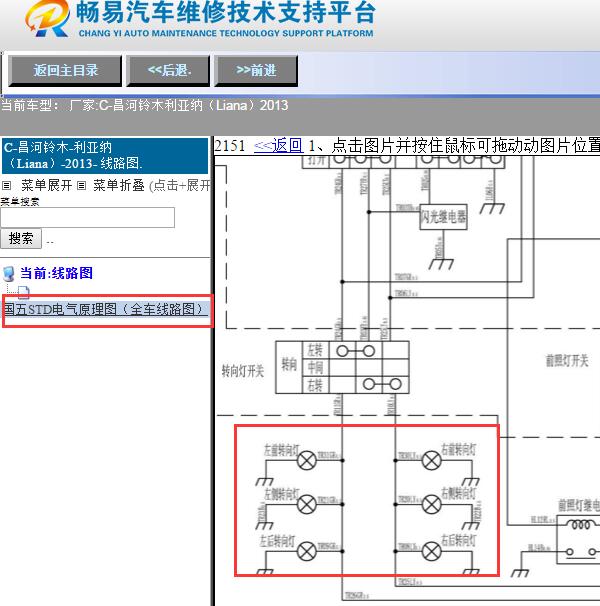Click the 左侧转向灯 lamp symbol
The width and height of the screenshot is (600, 606).
(x=307, y=504)
